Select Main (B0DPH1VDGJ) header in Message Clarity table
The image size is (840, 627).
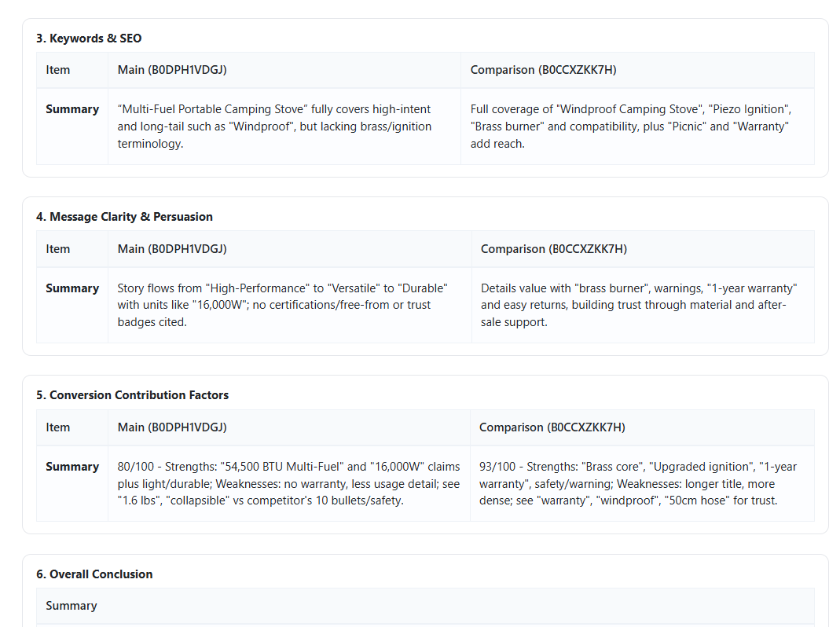[172, 248]
